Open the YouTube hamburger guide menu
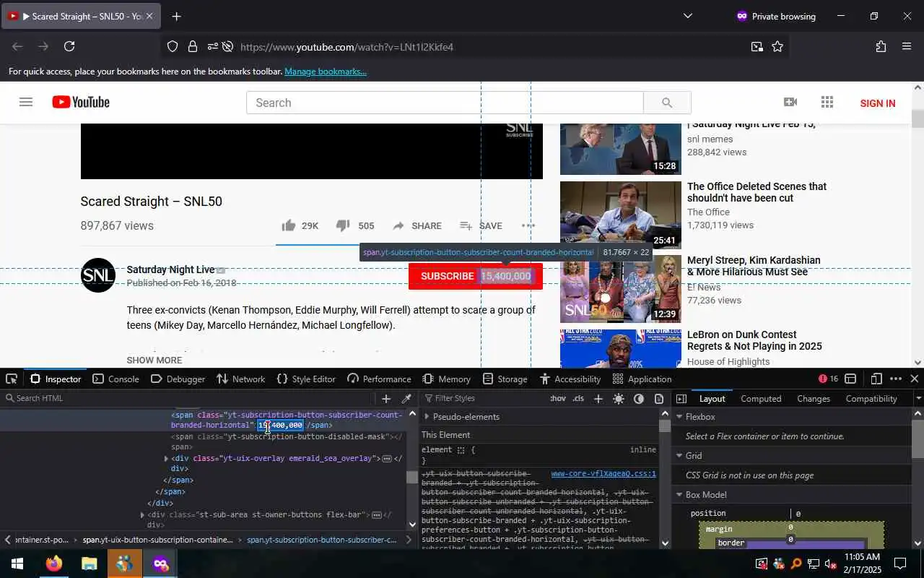 tap(26, 103)
